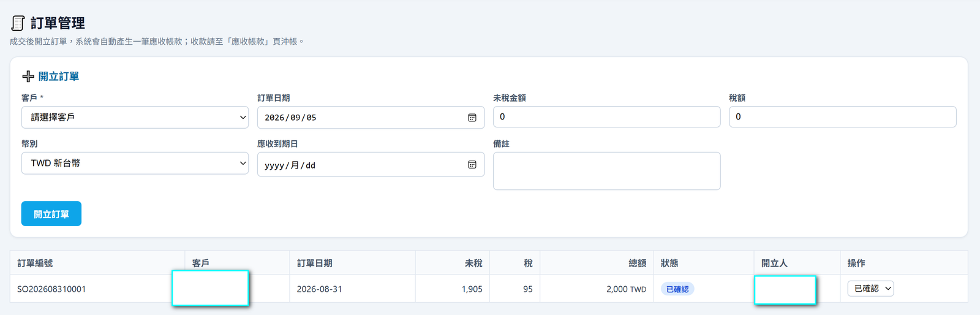Select order number SO202608310001
980x315 pixels.
[51, 289]
